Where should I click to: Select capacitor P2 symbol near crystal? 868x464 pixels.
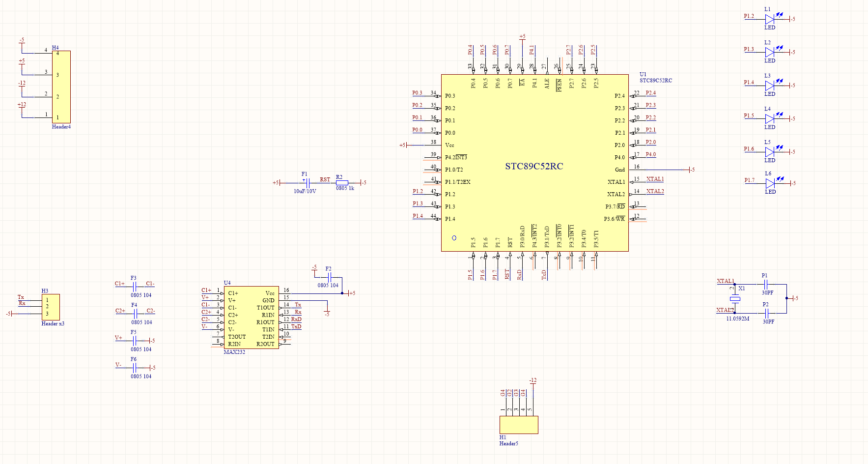point(768,313)
